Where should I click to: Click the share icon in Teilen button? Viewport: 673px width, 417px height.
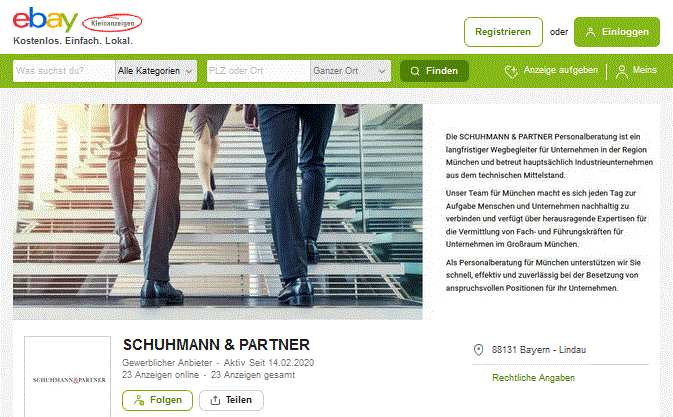tap(215, 400)
